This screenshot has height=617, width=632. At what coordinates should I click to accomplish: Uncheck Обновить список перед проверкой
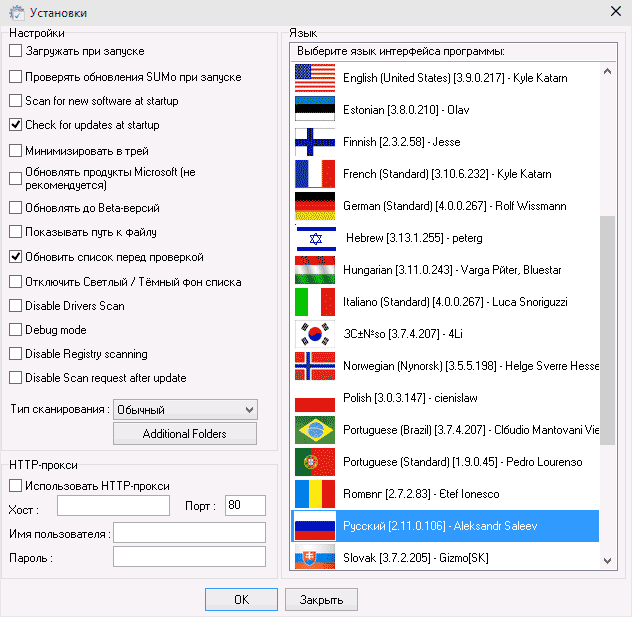coord(15,257)
